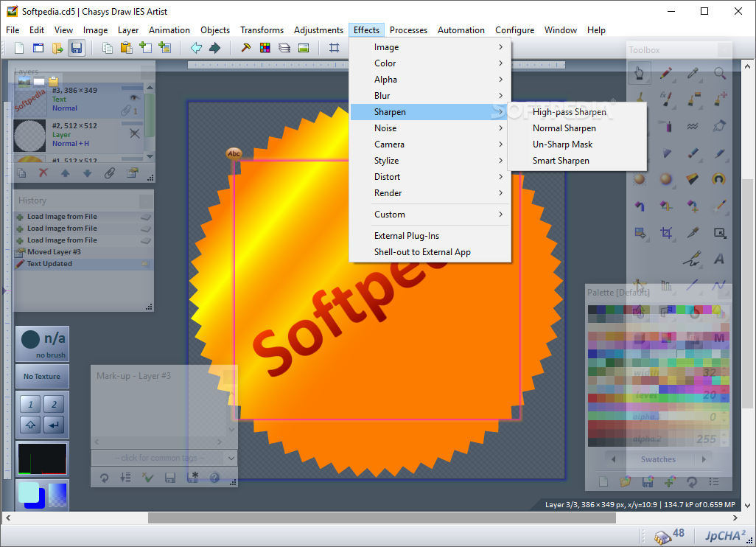The image size is (756, 547).
Task: Choose High-pass Sharpen from submenu
Action: coord(577,112)
